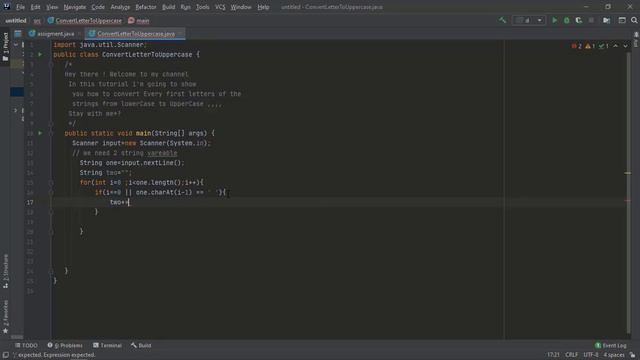Viewport: 640px width, 360px height.
Task: Click the window layout icon beside search
Action: pyautogui.click(x=622, y=20)
